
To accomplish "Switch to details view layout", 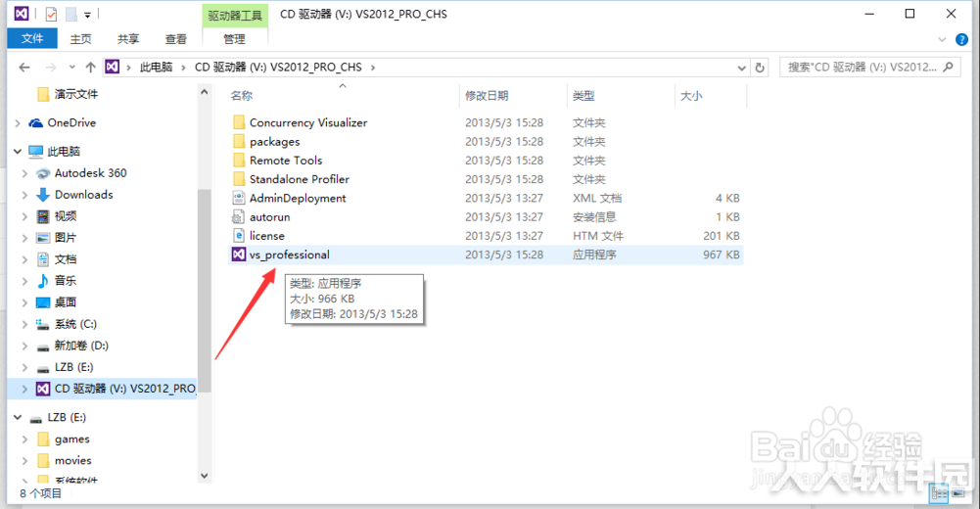I will click(940, 493).
